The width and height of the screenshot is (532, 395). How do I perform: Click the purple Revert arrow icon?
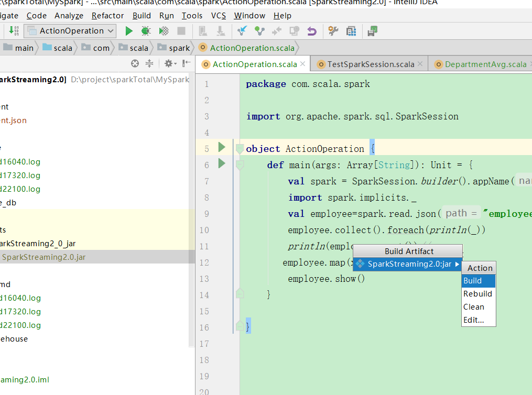312,31
